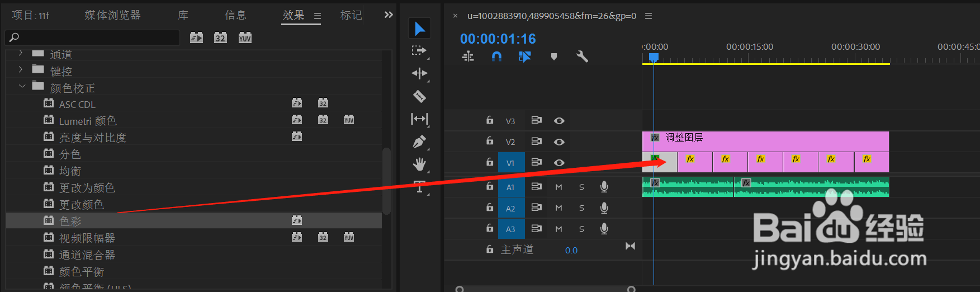Select the 调整图层 clip on V2
980x292 pixels.
pyautogui.click(x=765, y=142)
